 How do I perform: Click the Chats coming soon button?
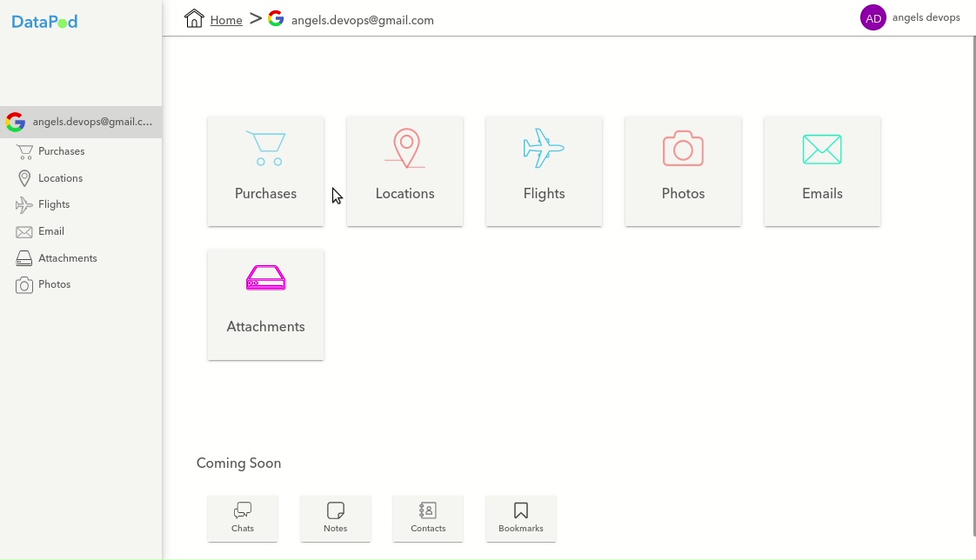243,518
